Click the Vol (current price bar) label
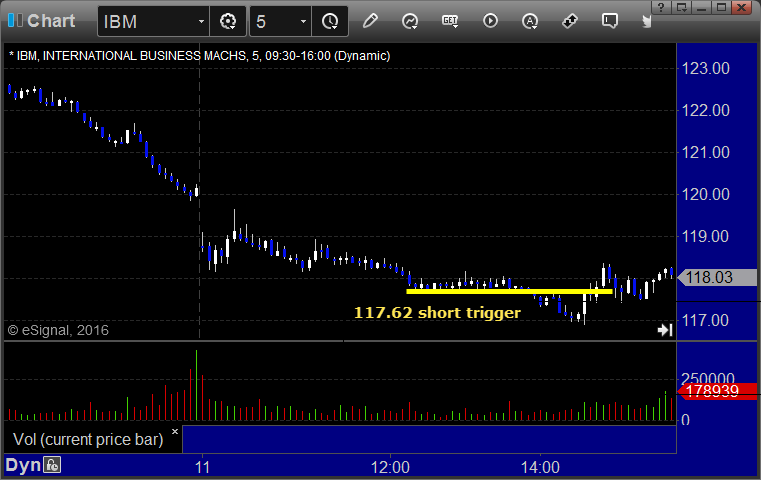The width and height of the screenshot is (761, 480). coord(88,439)
